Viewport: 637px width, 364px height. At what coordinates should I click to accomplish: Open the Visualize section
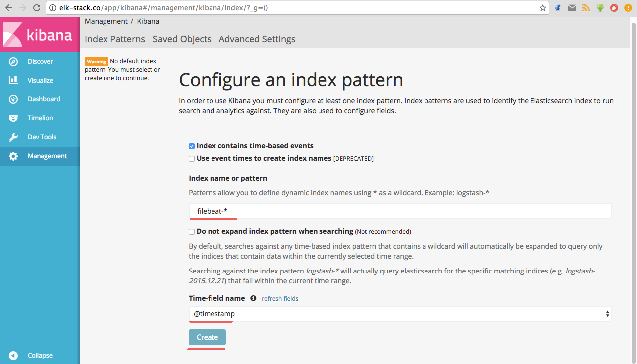40,80
